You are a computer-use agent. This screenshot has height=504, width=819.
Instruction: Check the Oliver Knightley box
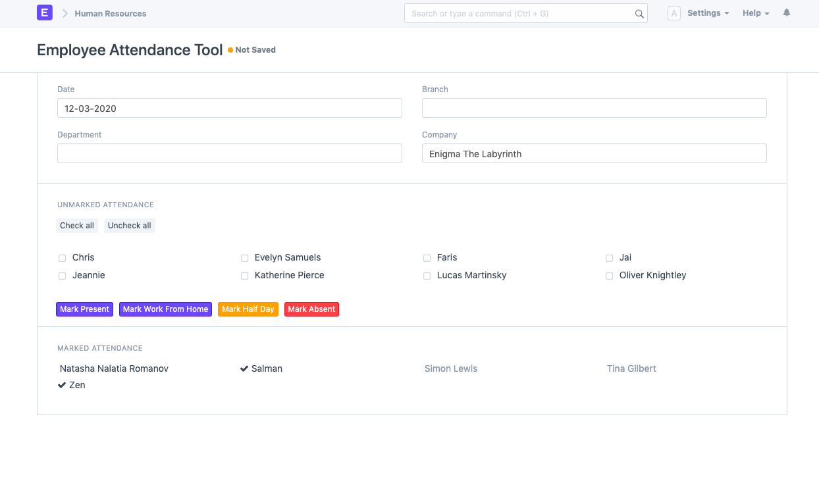click(x=609, y=276)
